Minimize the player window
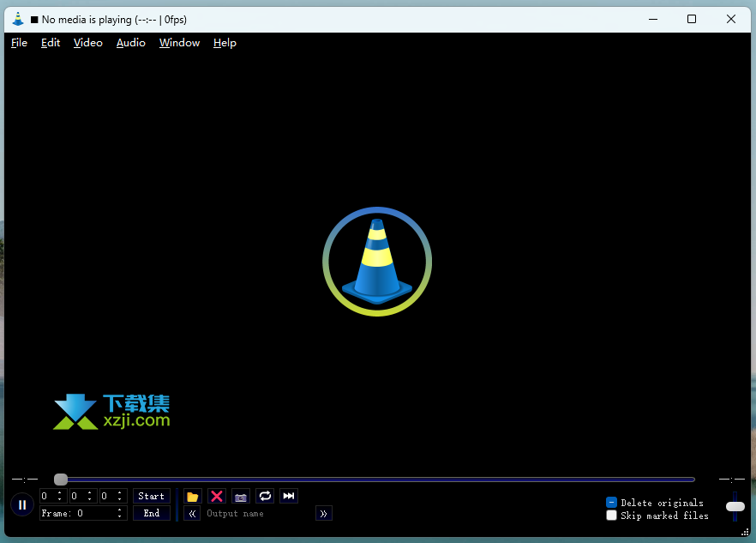Screen dimensions: 756x543 click(653, 20)
